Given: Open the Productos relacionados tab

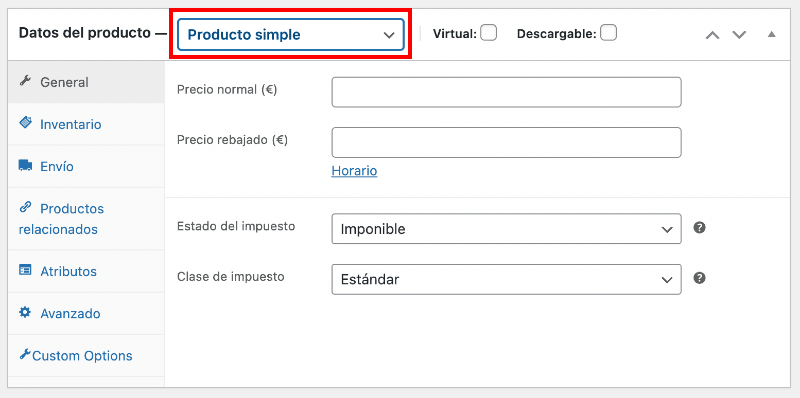Looking at the screenshot, I should [86, 219].
